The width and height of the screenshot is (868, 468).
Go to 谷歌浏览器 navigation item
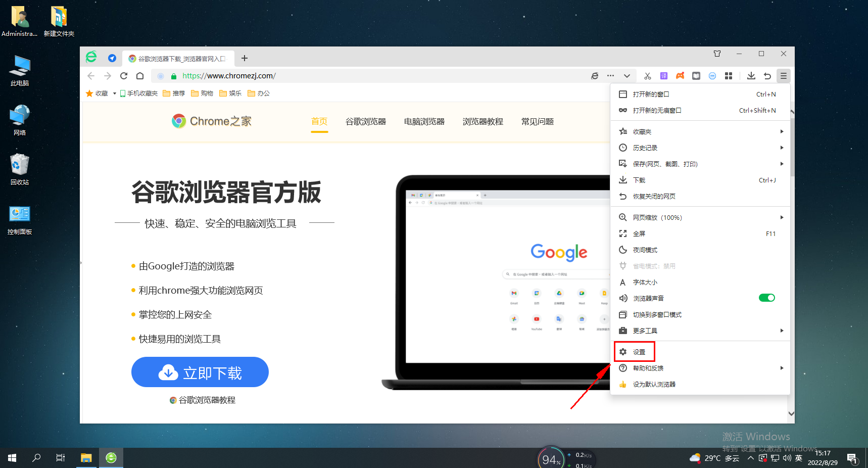(366, 122)
